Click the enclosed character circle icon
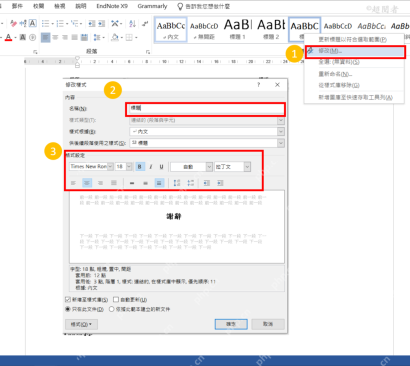410x366 pixels. (x=33, y=37)
